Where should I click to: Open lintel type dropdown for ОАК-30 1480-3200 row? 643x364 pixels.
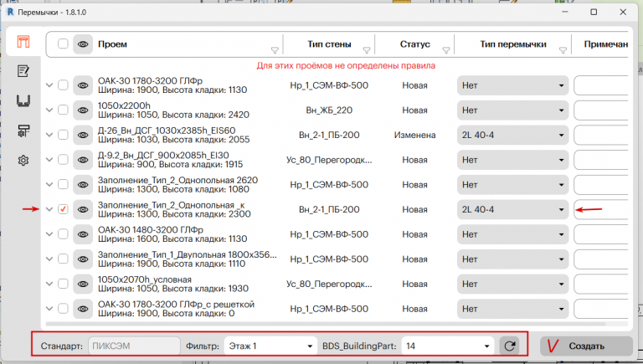pyautogui.click(x=512, y=234)
